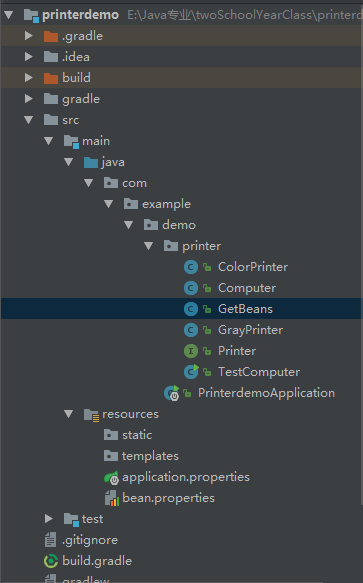Collapse the printer package arrow
363x583 pixels.
[x=149, y=246]
